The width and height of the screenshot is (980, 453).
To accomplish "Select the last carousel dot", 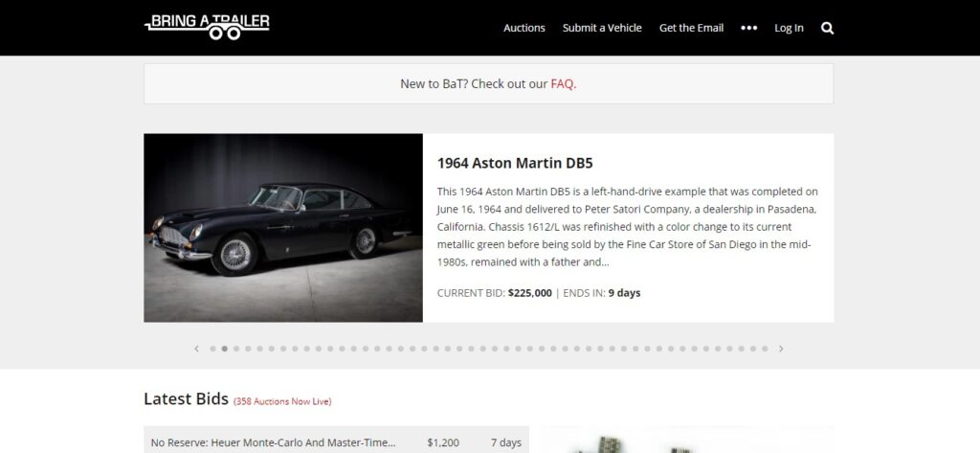I will pos(765,349).
